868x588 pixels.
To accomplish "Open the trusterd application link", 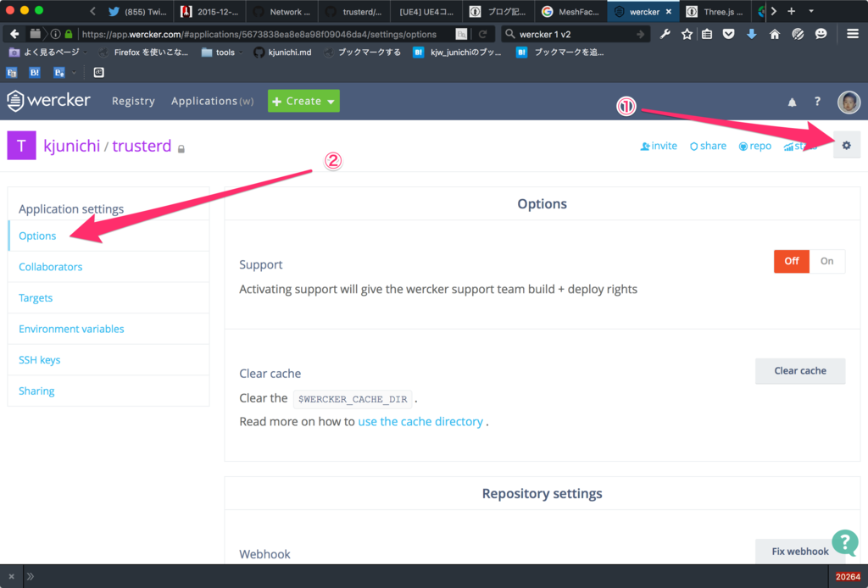I will click(142, 146).
